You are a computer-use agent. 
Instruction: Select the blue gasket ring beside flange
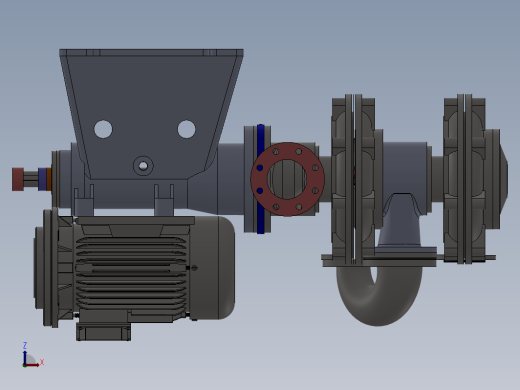coord(261,179)
